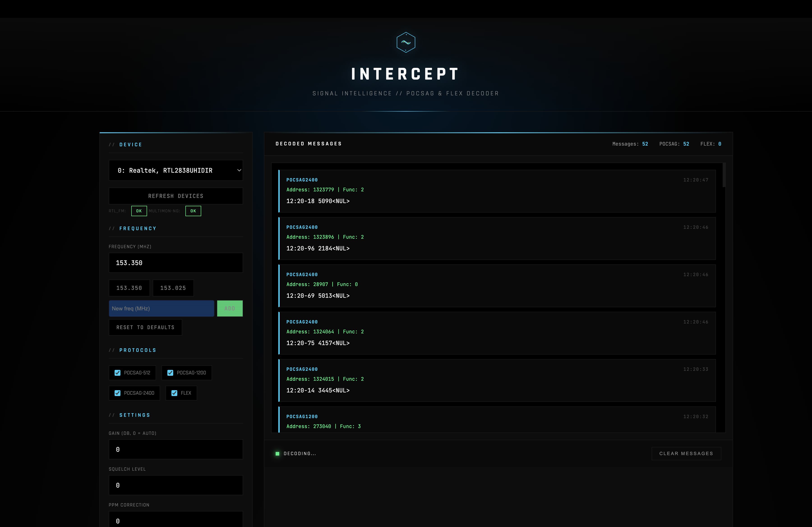This screenshot has width=812, height=527.
Task: Click the Gain (dB) input field
Action: click(x=175, y=449)
